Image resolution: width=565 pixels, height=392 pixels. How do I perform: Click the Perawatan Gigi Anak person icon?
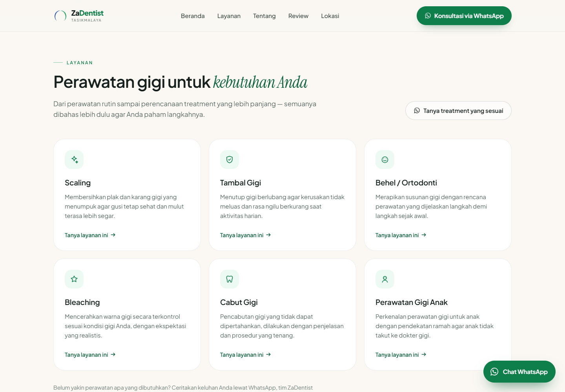pos(385,279)
